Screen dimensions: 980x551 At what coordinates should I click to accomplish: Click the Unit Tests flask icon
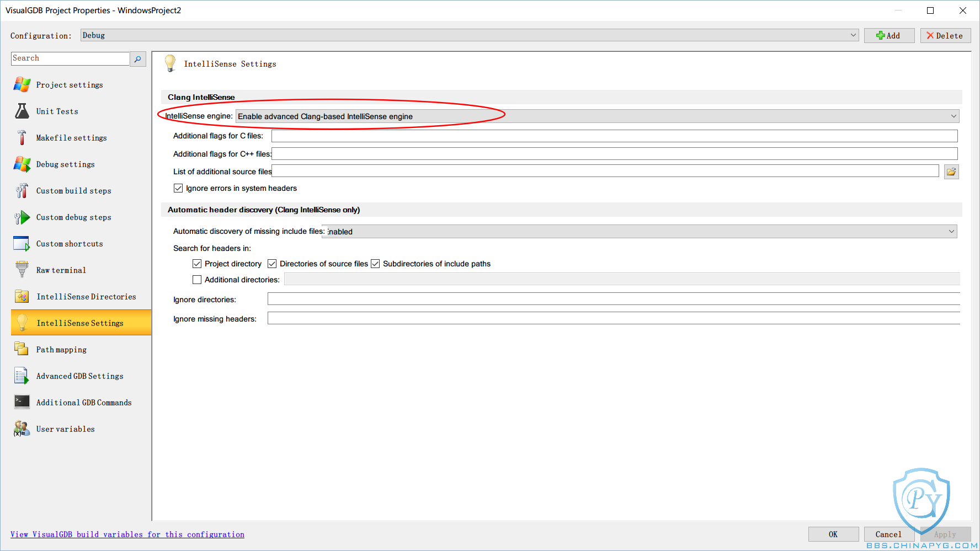(22, 111)
